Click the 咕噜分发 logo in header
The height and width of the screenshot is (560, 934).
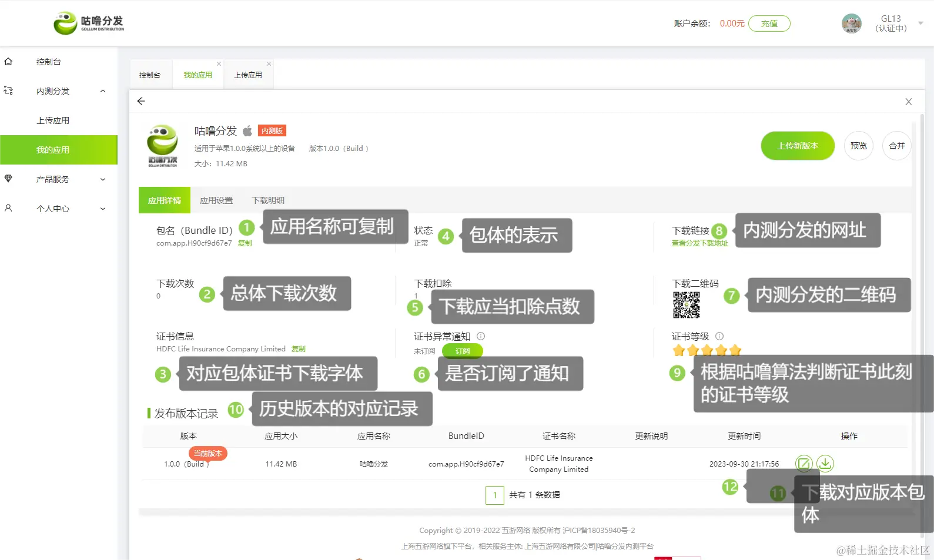[x=89, y=23]
